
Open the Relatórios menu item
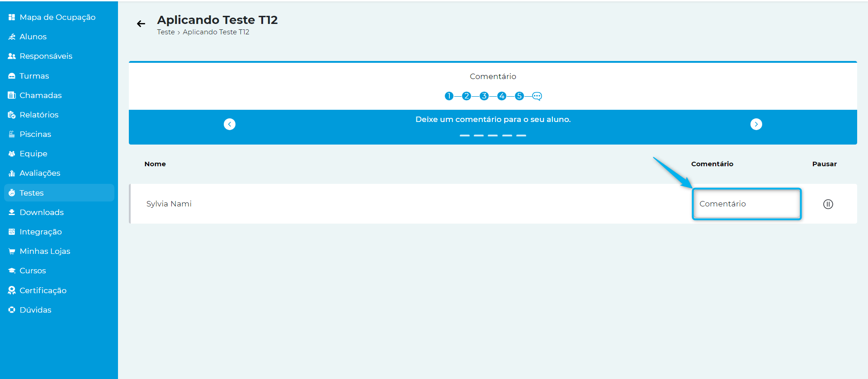[x=59, y=115]
